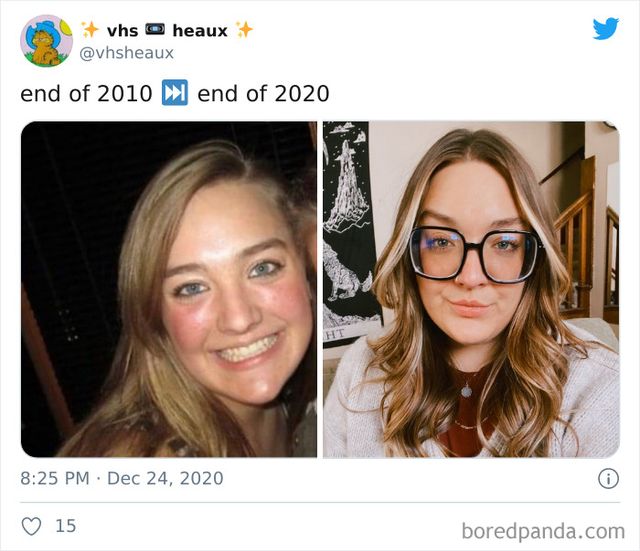Click the sparkle emoji after 'heaux'
The image size is (640, 551).
tap(244, 31)
